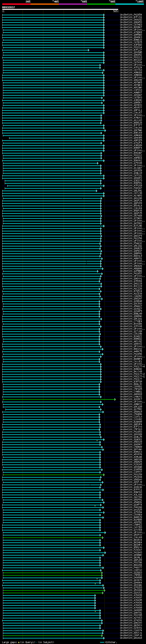Open hit UniRef100_B9SBK7
The width and height of the screenshot is (146, 644).
[131, 27]
